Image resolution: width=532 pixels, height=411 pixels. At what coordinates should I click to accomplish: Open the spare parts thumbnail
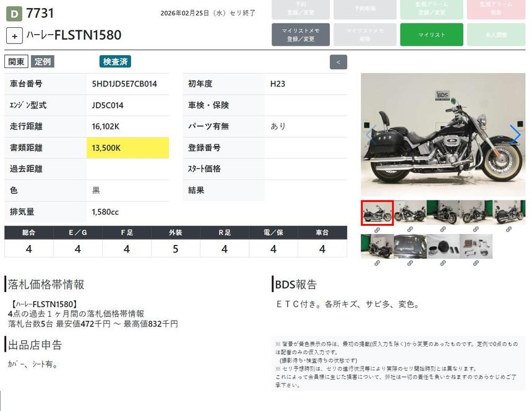[x=476, y=246]
